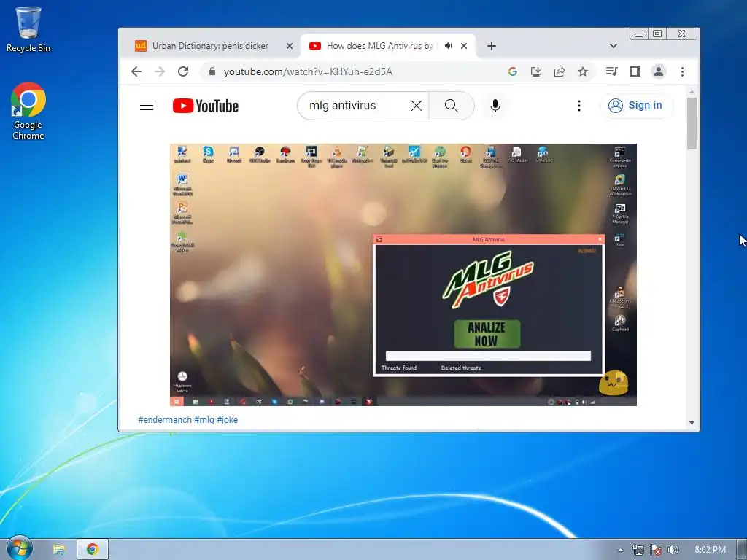The image size is (747, 560).
Task: Open Windows Explorer from the taskbar
Action: coord(58,550)
